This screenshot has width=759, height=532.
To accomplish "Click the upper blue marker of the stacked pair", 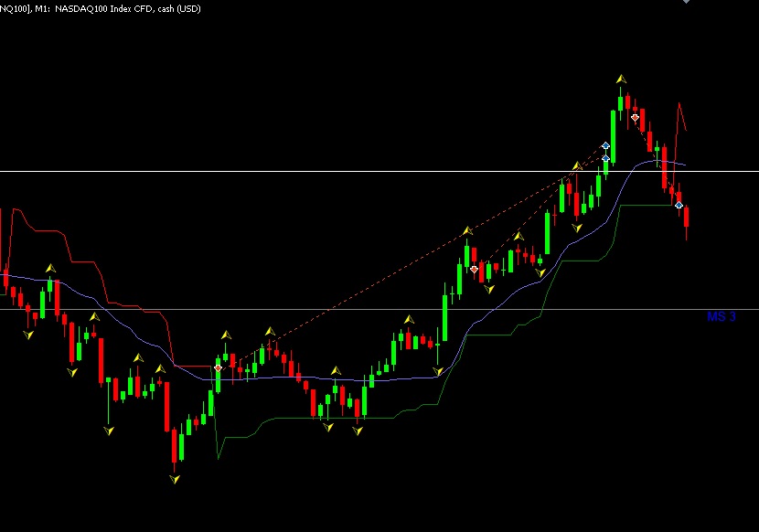I will (605, 145).
